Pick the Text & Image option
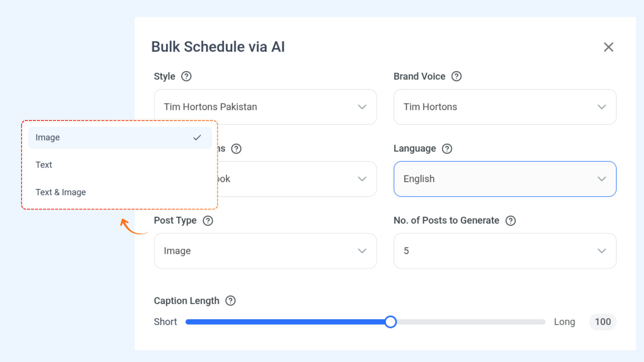 (x=61, y=192)
